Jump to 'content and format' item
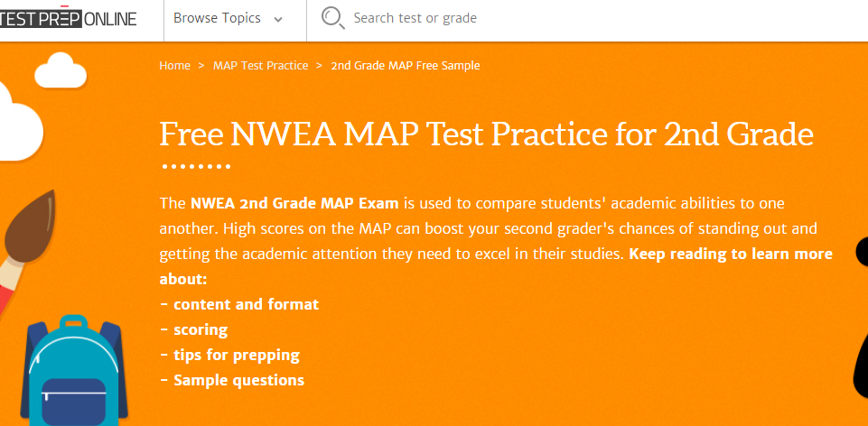The image size is (868, 426). pyautogui.click(x=246, y=304)
